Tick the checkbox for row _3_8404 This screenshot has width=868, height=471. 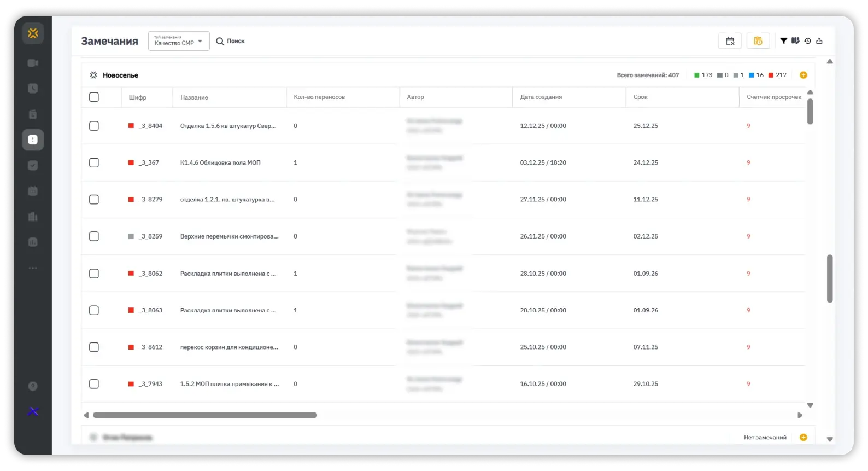point(94,126)
